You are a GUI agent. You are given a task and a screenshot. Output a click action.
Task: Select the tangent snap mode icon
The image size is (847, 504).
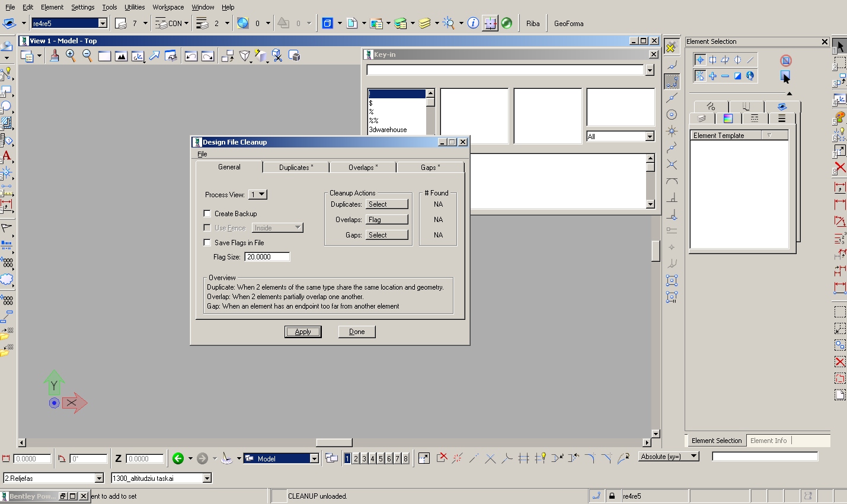(672, 181)
